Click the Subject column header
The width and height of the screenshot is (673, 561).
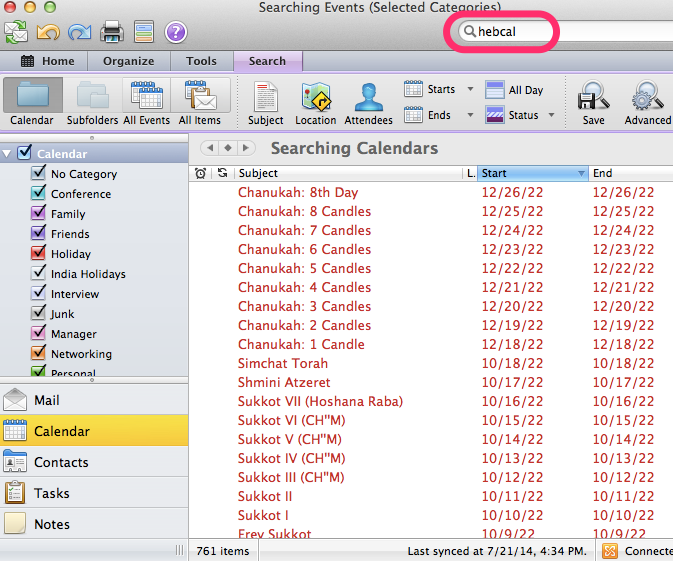(349, 173)
